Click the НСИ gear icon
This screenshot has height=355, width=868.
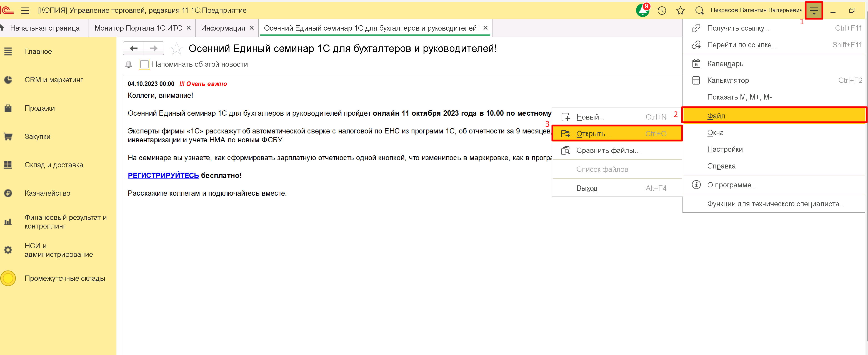point(8,250)
